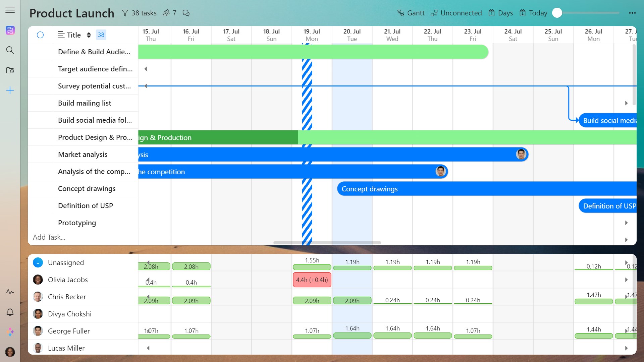
Task: Toggle the Unconnected dependencies filter
Action: click(x=457, y=13)
